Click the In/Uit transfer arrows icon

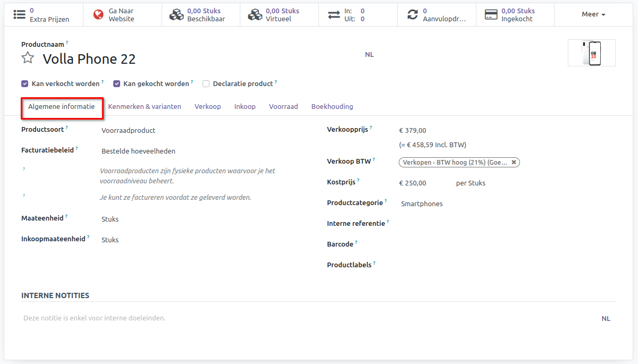tap(334, 15)
